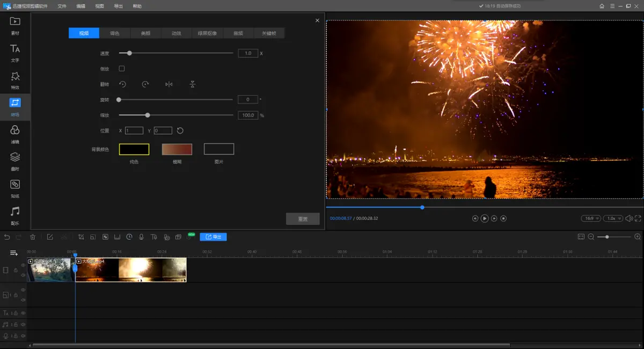This screenshot has height=349, width=644.
Task: Click the flip horizontal mirror icon
Action: point(169,84)
